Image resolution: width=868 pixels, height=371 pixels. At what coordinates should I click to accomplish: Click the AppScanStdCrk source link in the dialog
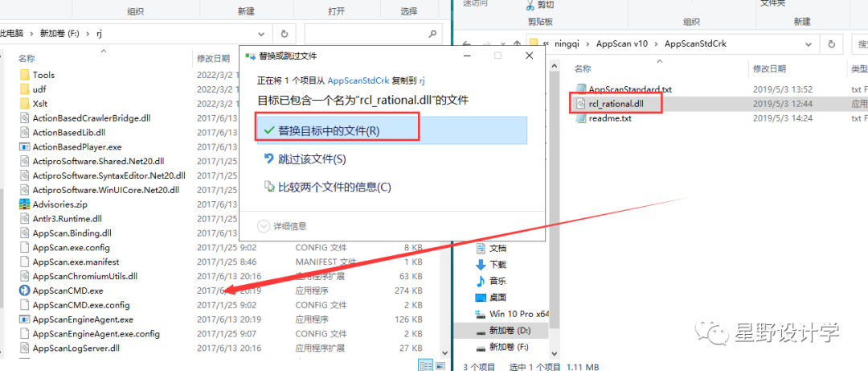pos(358,80)
